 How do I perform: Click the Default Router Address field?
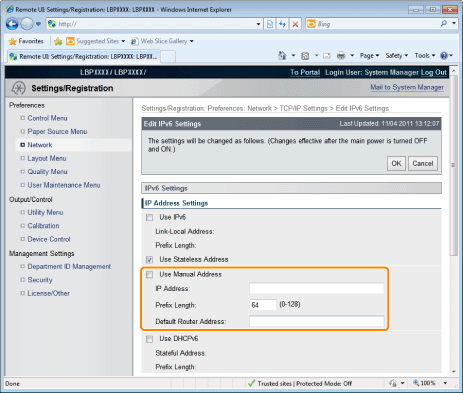coord(317,321)
